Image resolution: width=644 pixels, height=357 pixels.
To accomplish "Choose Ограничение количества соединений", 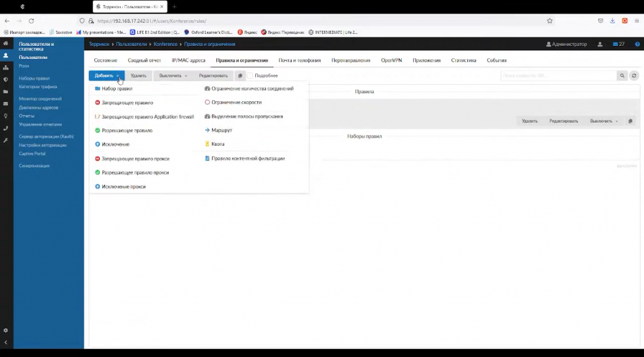I will 249,89.
